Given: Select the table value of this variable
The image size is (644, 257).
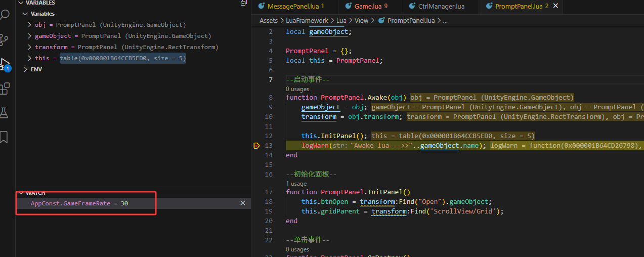Looking at the screenshot, I should tap(123, 58).
